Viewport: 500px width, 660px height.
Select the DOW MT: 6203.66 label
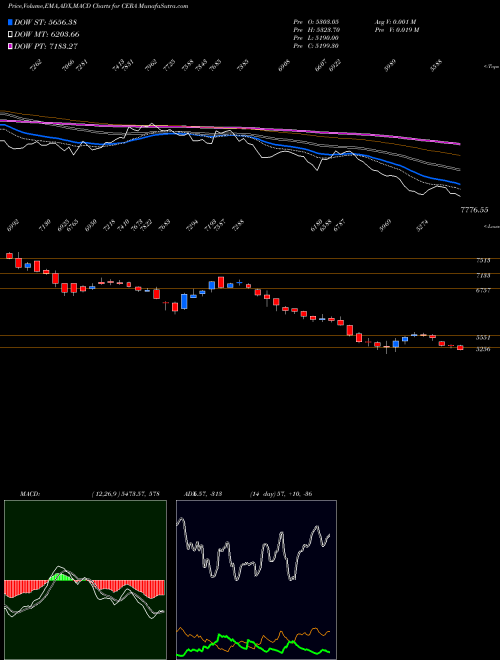pos(47,34)
